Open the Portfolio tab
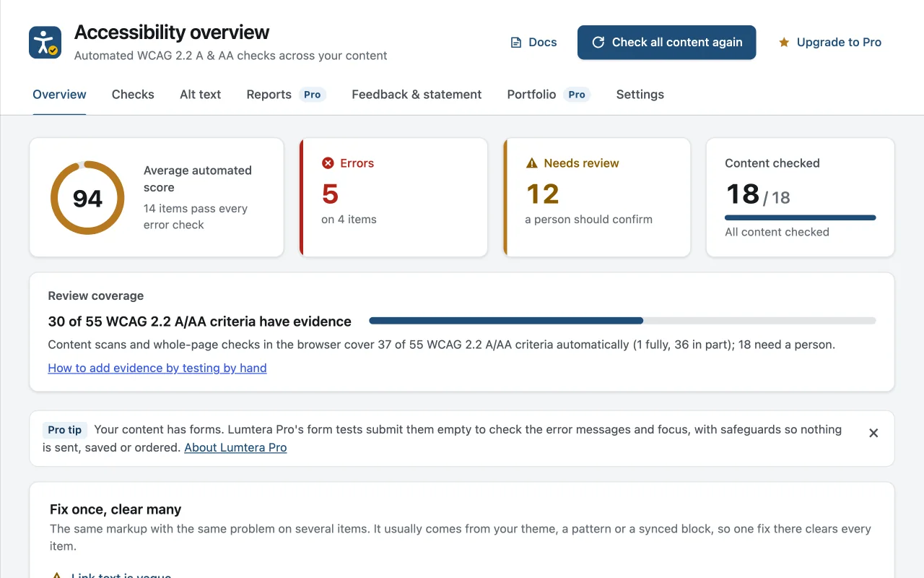Image resolution: width=924 pixels, height=578 pixels. 549,95
